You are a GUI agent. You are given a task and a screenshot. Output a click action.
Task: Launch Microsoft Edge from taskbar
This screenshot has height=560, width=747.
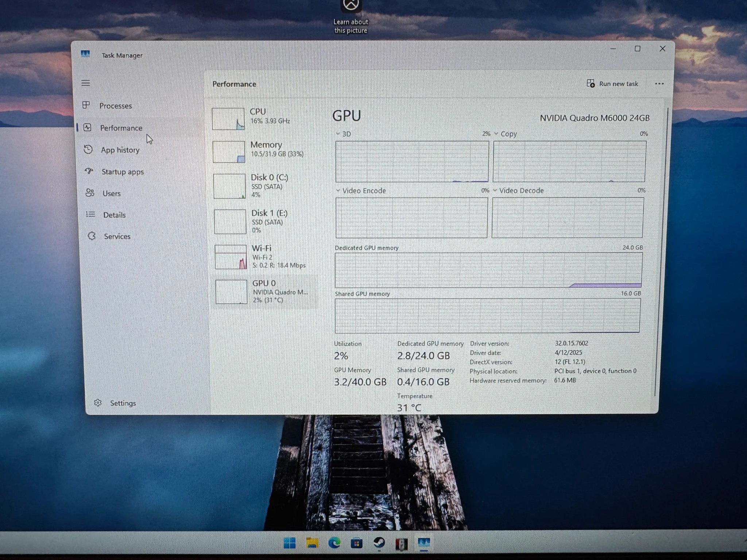click(x=335, y=543)
